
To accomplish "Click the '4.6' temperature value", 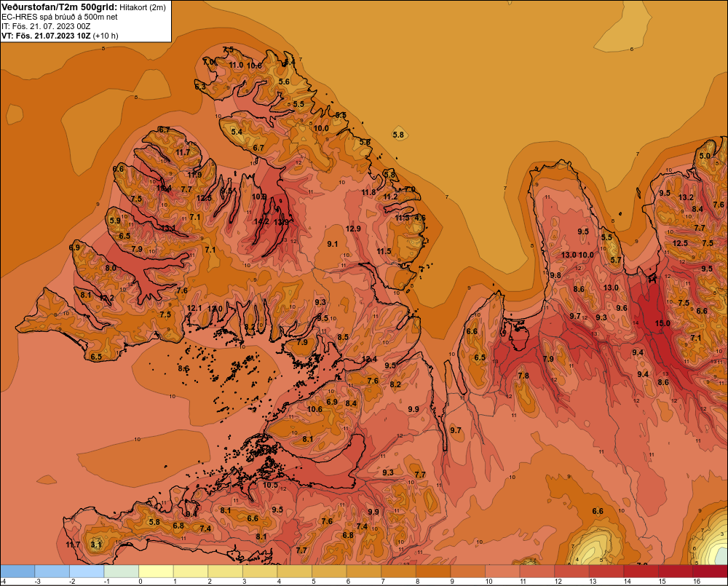I will tap(420, 218).
